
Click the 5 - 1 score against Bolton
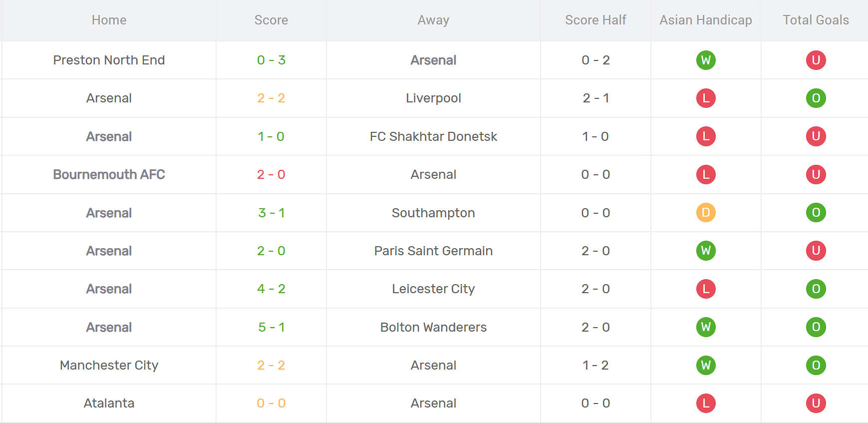click(271, 327)
